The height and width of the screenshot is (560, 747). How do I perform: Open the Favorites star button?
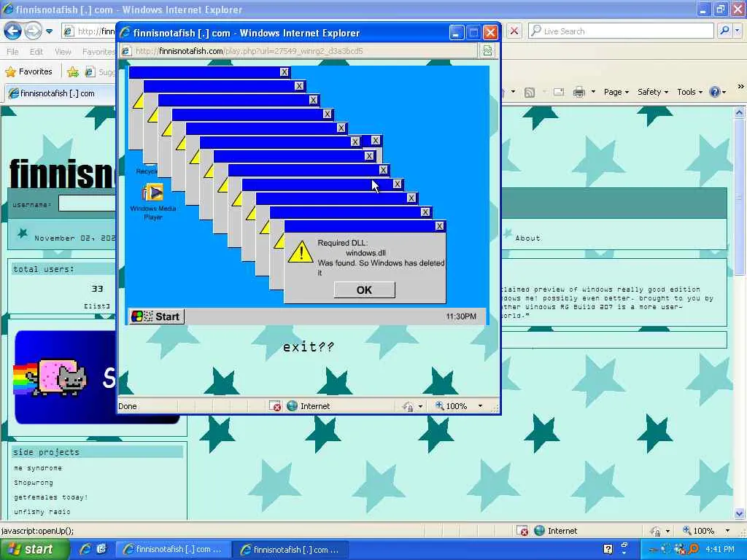click(x=29, y=71)
